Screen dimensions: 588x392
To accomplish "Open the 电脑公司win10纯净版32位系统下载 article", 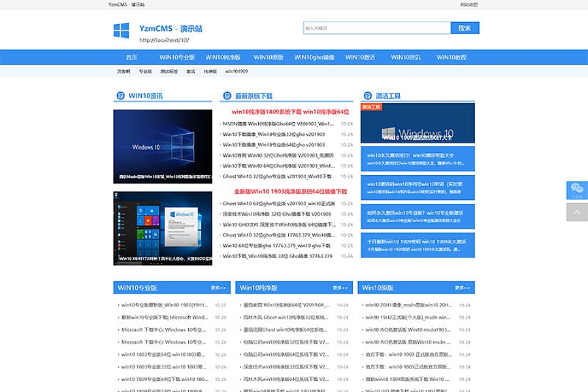I will pos(287,342).
